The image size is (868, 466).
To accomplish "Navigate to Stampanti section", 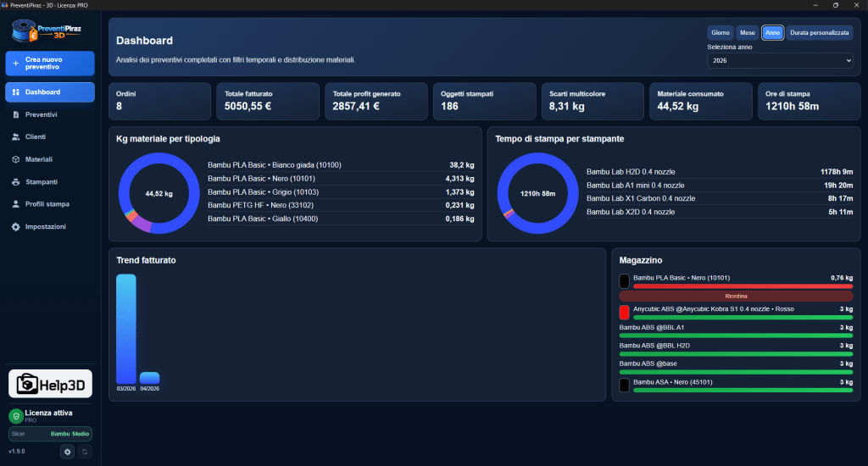I will (50, 182).
